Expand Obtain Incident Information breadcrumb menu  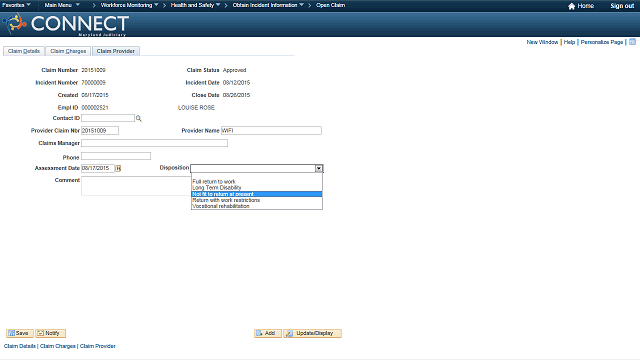pyautogui.click(x=268, y=5)
